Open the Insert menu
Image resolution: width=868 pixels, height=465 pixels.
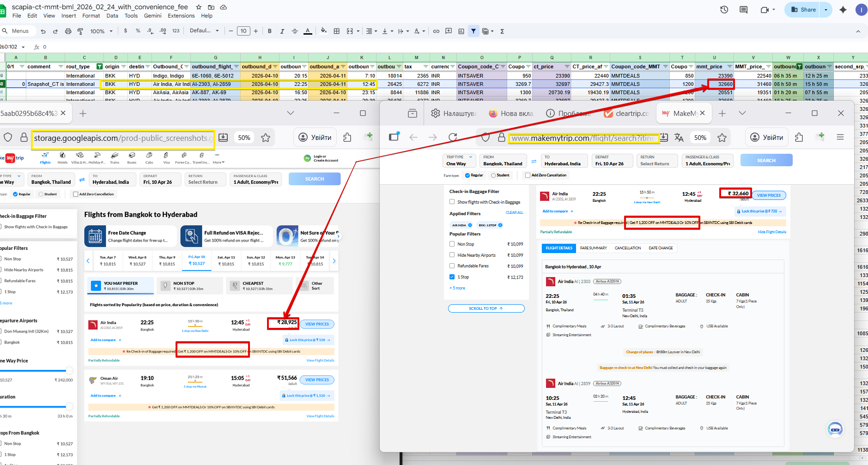pyautogui.click(x=68, y=16)
